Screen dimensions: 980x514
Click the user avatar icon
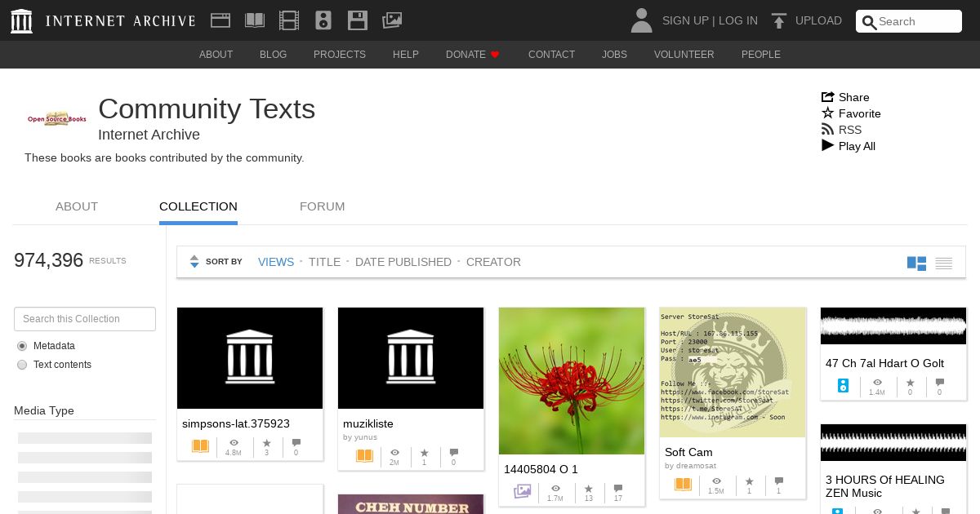(x=642, y=20)
